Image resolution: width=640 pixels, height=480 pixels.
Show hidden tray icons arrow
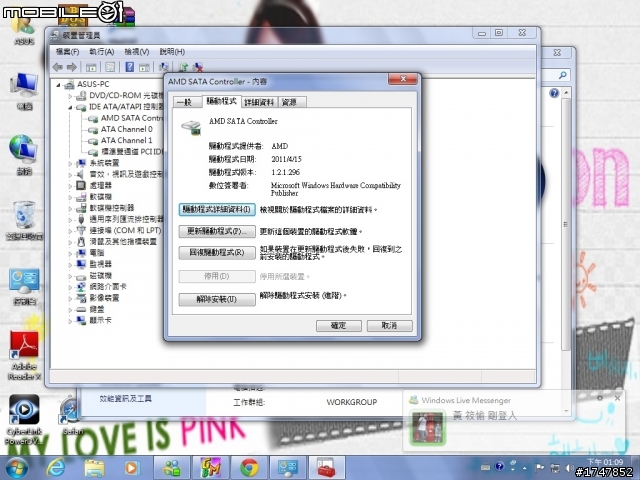point(525,468)
